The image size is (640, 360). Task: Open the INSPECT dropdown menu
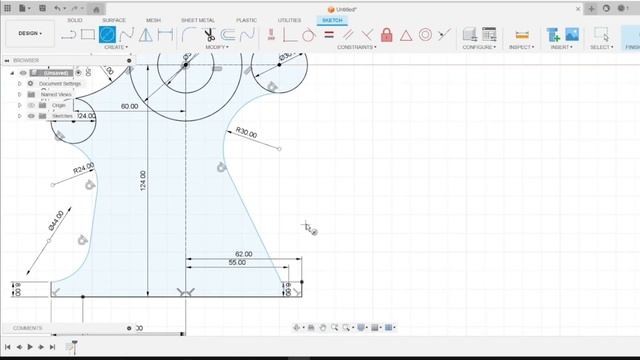pyautogui.click(x=521, y=47)
